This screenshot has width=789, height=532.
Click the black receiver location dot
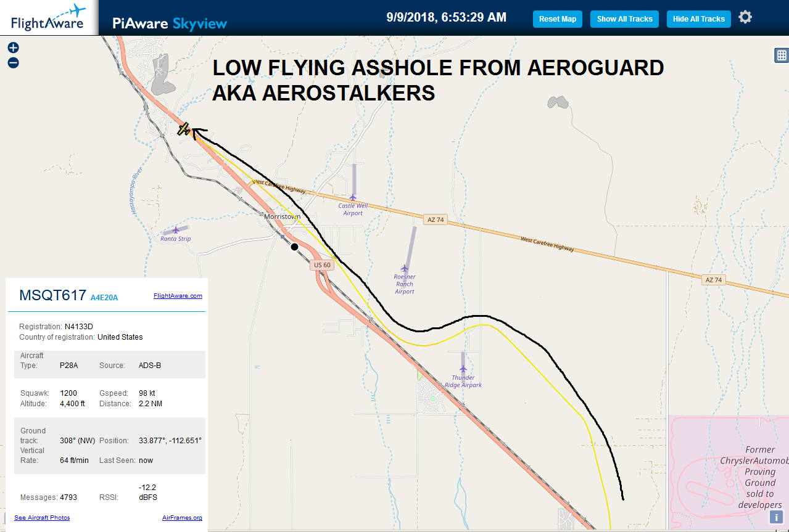(x=294, y=247)
